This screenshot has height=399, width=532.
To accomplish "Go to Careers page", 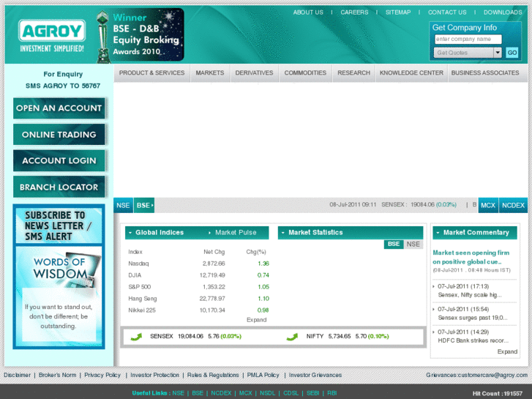I will [354, 12].
